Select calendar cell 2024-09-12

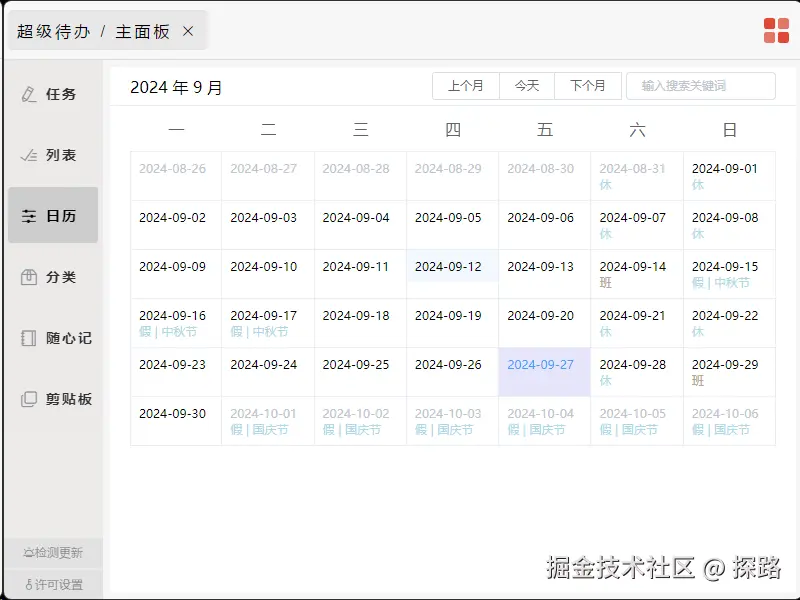(x=452, y=274)
